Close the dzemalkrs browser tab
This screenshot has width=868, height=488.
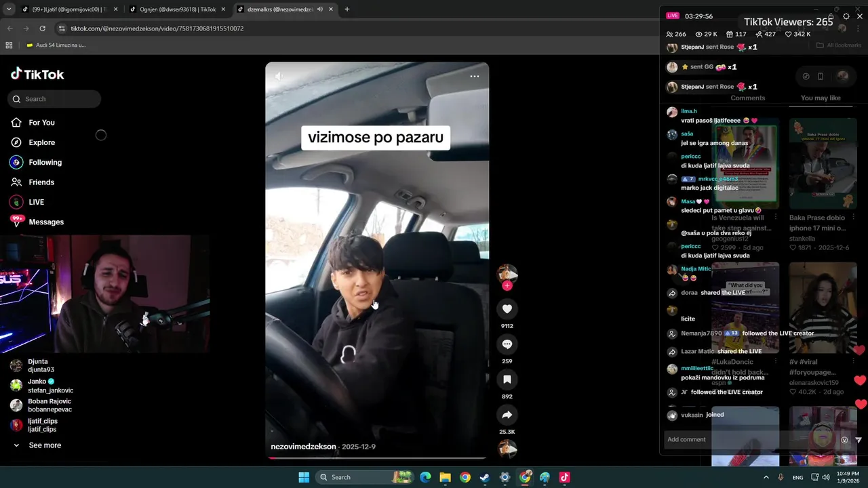331,9
